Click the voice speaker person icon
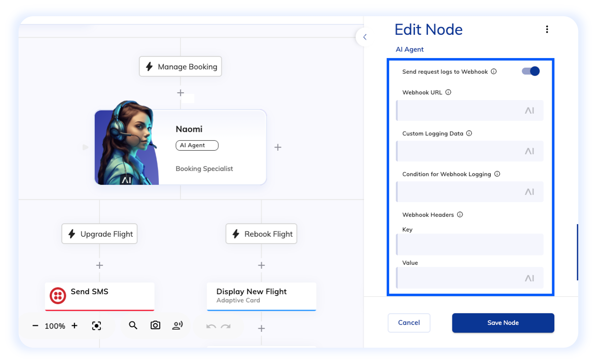 pyautogui.click(x=177, y=325)
